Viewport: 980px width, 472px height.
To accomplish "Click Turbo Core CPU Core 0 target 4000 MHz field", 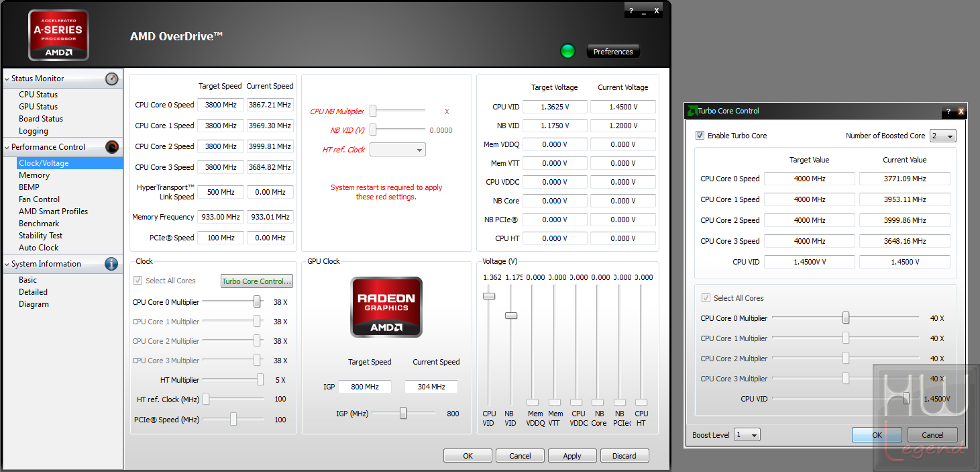I will 810,179.
